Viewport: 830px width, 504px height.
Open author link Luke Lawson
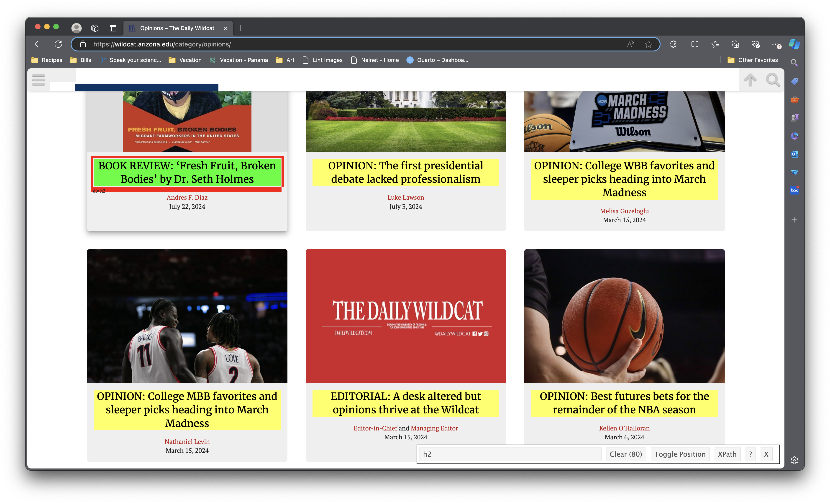406,197
